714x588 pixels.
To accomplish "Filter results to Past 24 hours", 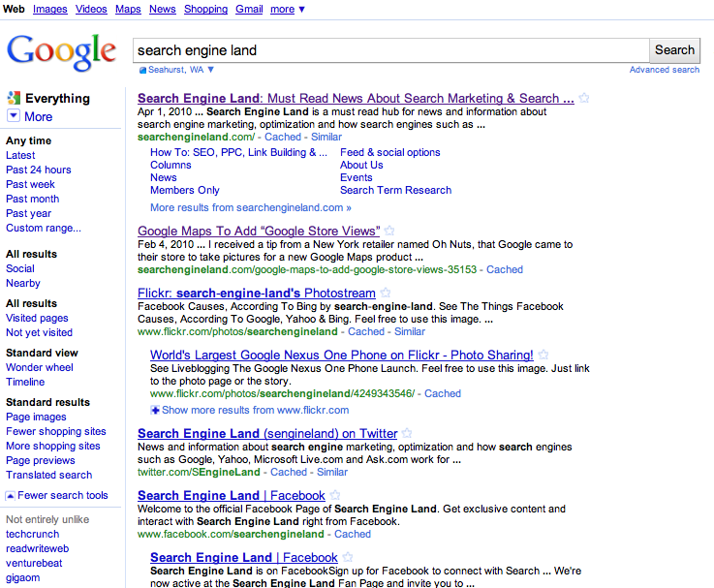I will (x=39, y=170).
